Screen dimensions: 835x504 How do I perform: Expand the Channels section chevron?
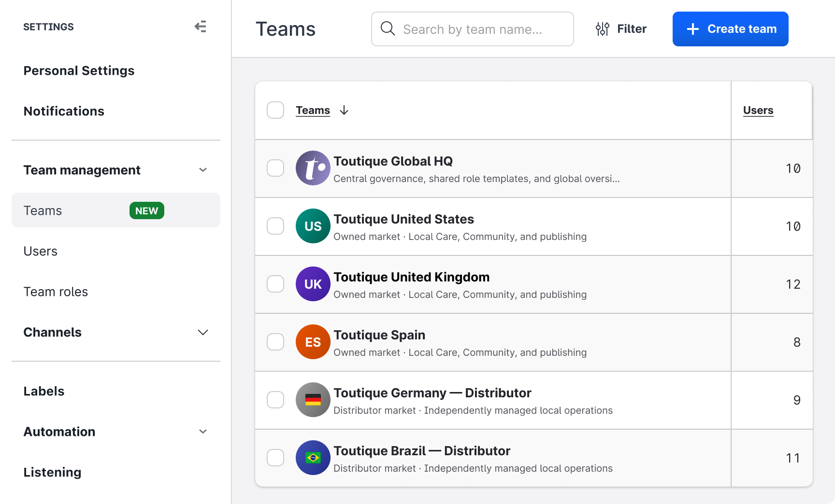pos(203,332)
